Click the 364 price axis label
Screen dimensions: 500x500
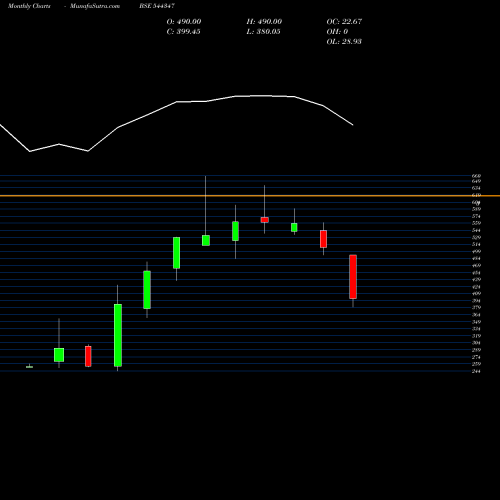click(476, 315)
